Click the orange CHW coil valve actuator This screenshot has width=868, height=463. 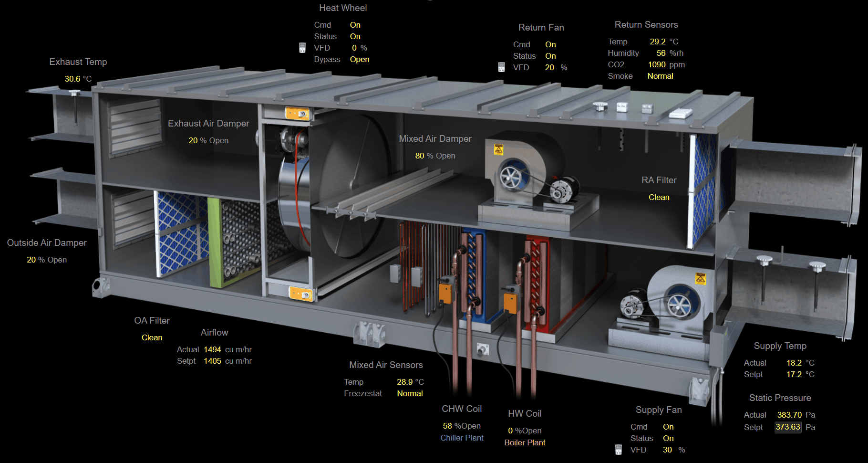click(446, 291)
